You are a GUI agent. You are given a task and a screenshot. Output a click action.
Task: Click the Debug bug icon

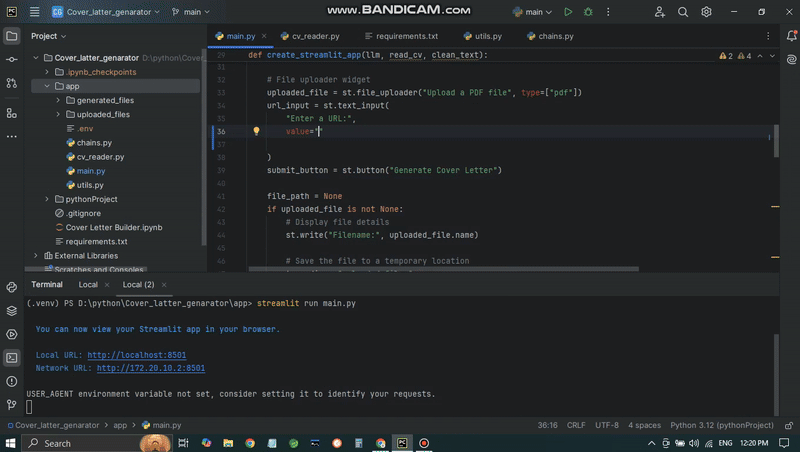[587, 12]
